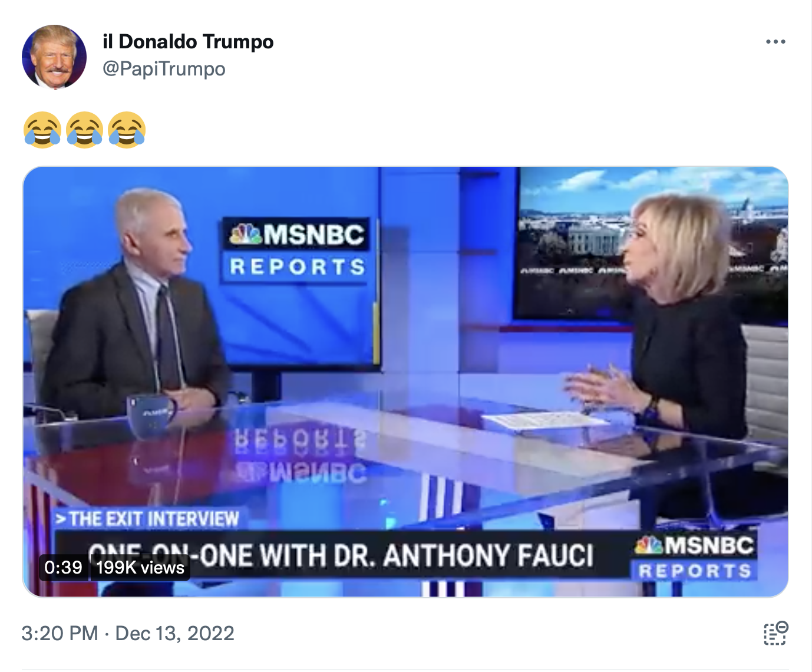Viewport: 812px width, 672px height.
Task: Click the dashed notes icon below the video
Action: (x=776, y=634)
